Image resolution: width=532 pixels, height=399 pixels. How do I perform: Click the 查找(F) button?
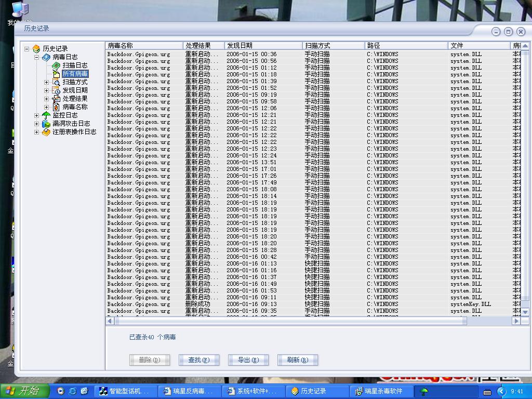click(199, 360)
